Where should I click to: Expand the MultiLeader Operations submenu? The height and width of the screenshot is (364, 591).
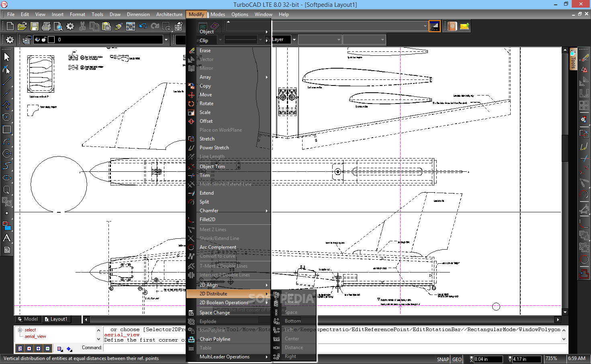[228, 357]
